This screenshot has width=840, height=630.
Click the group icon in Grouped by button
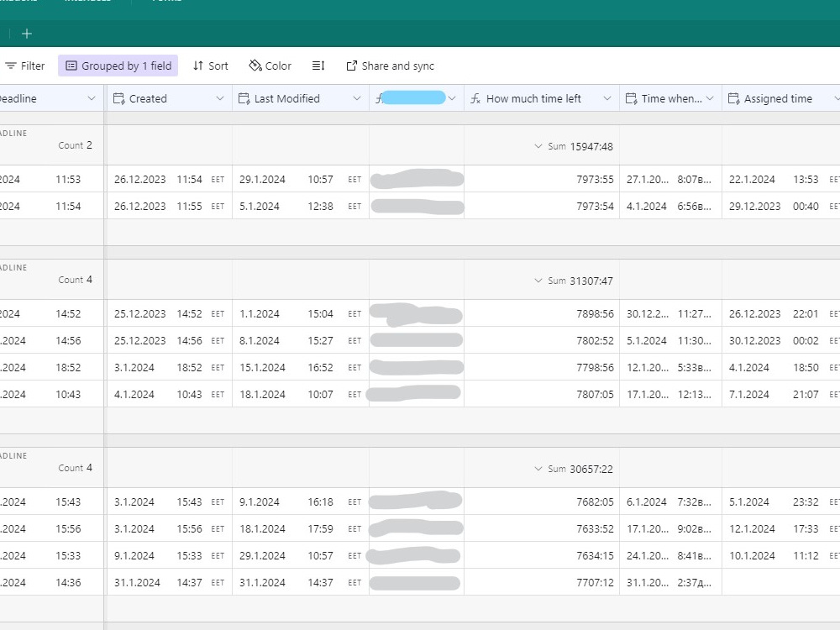pos(71,66)
